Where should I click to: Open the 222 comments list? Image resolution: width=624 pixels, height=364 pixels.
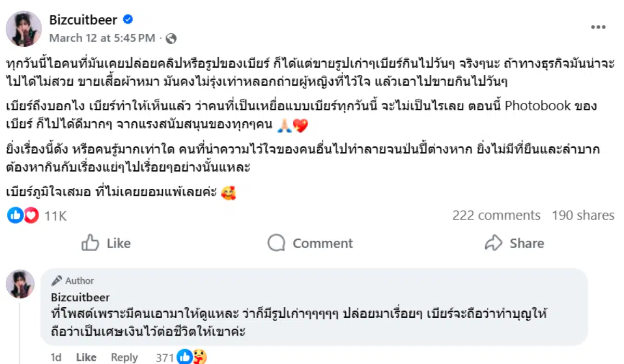click(497, 215)
